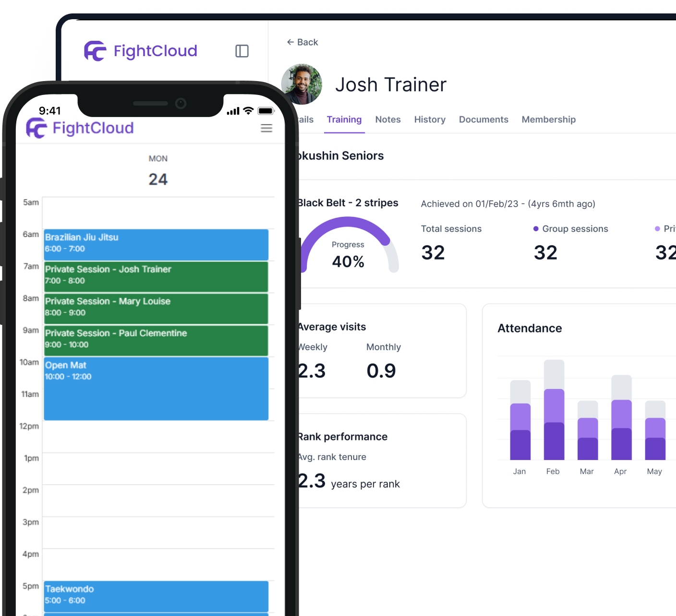Click the Progress 40% gauge
The width and height of the screenshot is (676, 616).
349,246
